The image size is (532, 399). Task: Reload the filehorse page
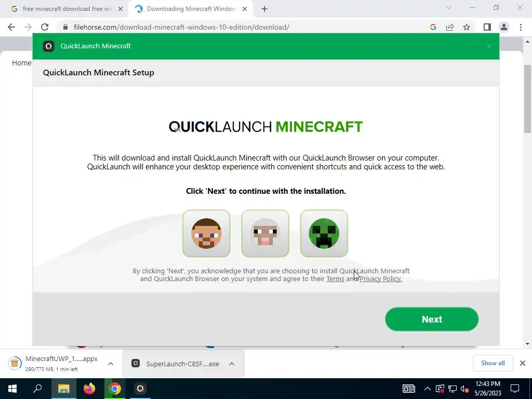click(45, 27)
